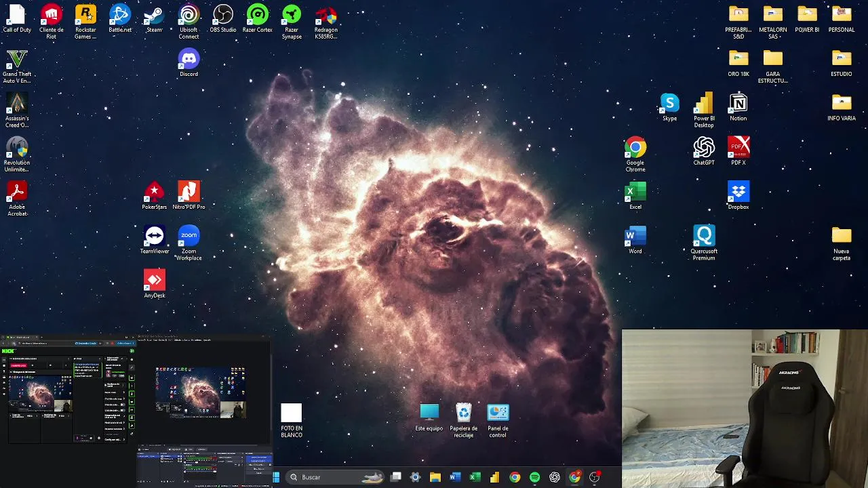
Task: Click the ORO 18K folder
Action: point(738,63)
